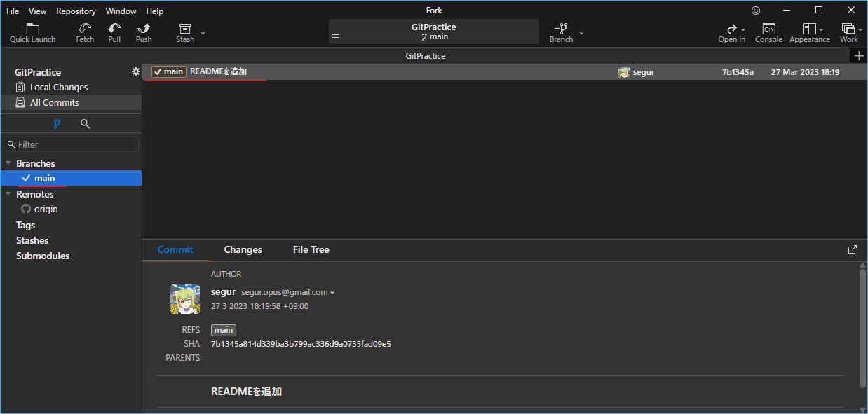Click the main branch label on commit
Image resolution: width=868 pixels, height=414 pixels.
click(168, 71)
